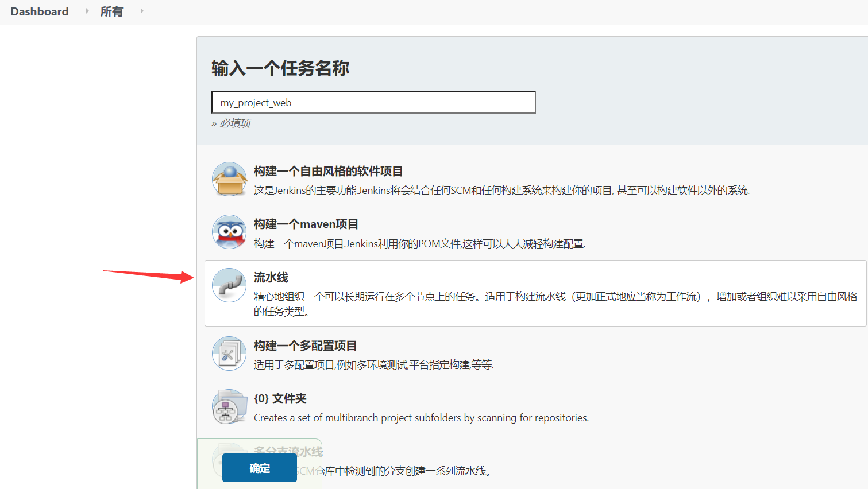Click the 流水线 pipe segment icon

229,285
